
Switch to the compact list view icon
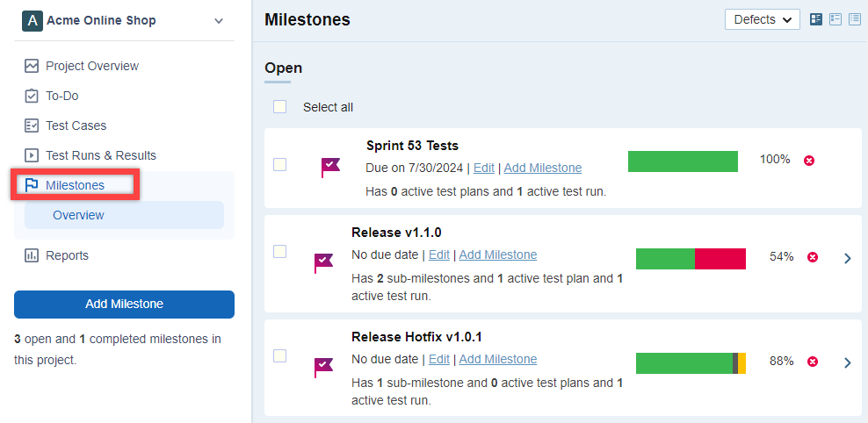pos(854,19)
